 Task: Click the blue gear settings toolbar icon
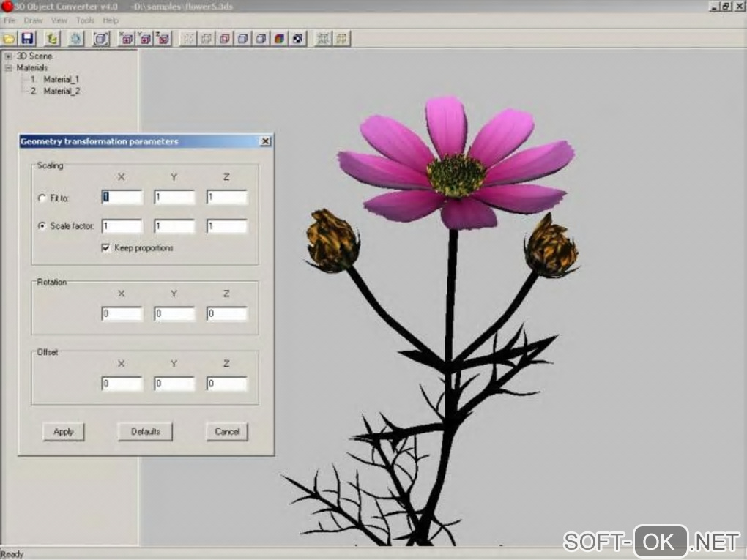75,39
